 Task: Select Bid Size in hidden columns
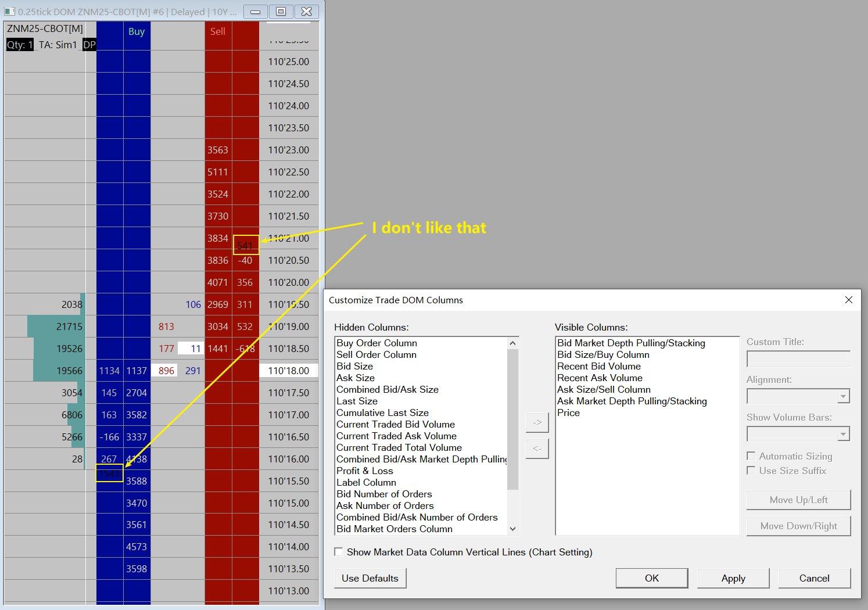[x=354, y=366]
